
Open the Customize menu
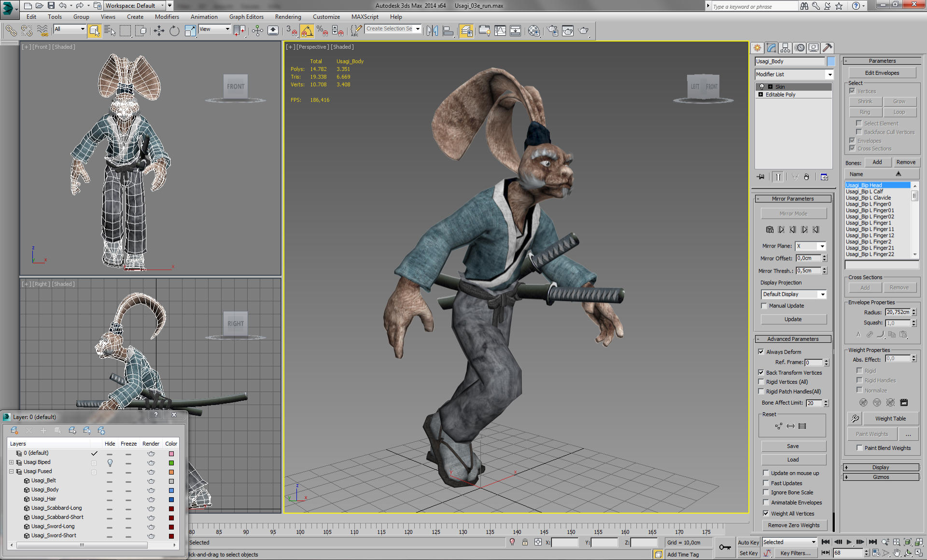tap(326, 17)
